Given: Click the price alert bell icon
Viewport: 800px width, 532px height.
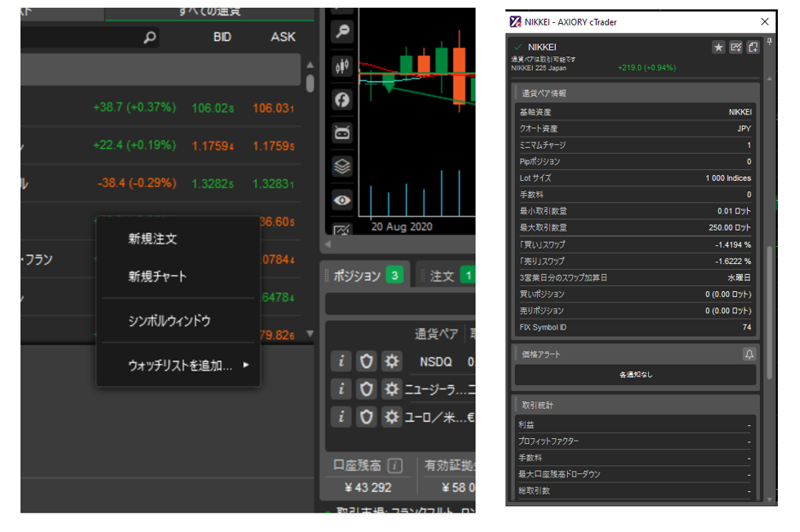Looking at the screenshot, I should pos(749,354).
